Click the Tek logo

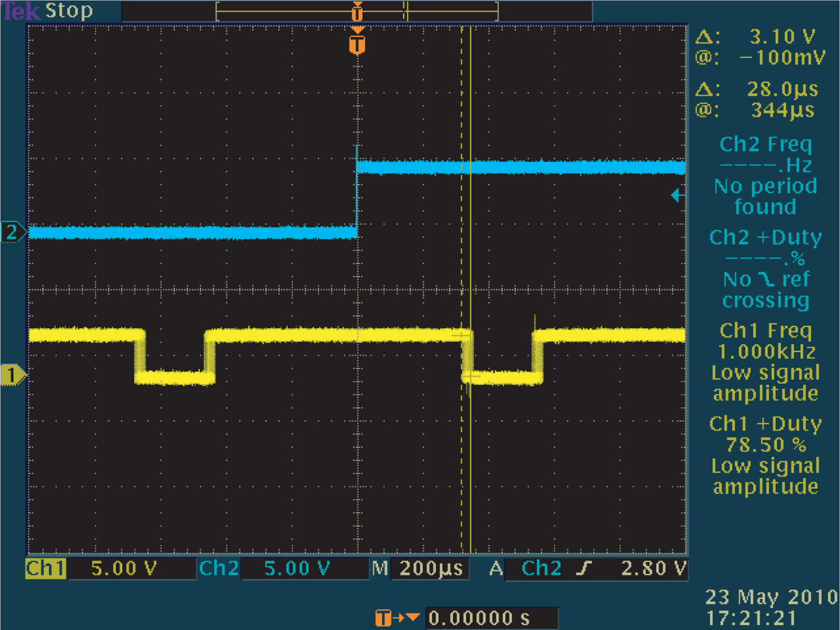20,10
